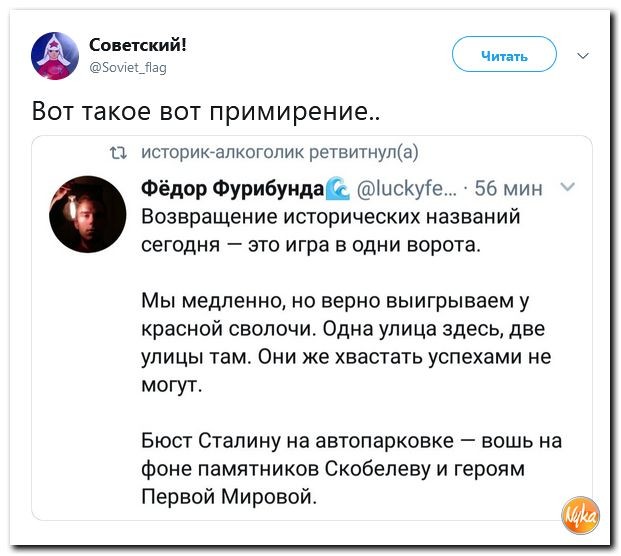Click the paragraph starting with Возвращение исторических названий

click(330, 231)
